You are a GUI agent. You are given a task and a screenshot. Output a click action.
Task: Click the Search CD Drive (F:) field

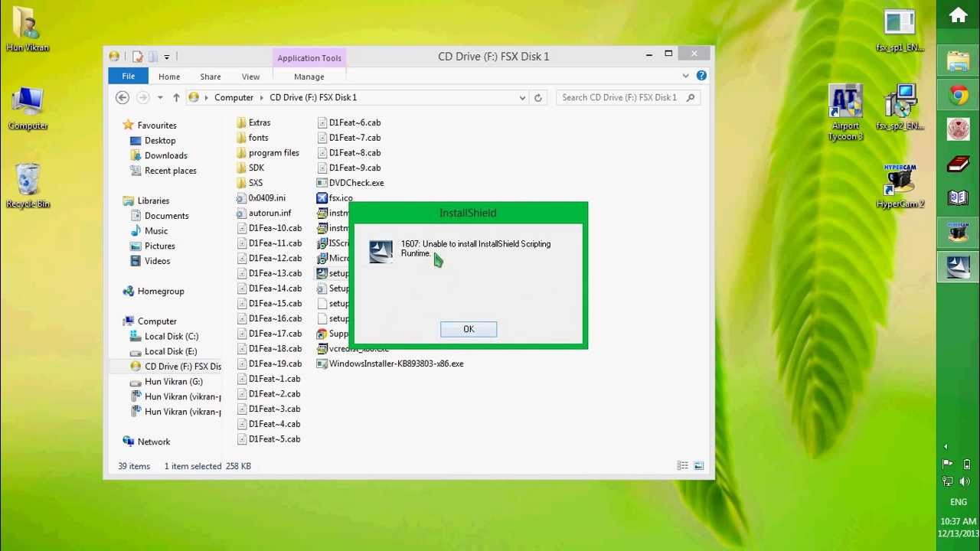coord(628,98)
